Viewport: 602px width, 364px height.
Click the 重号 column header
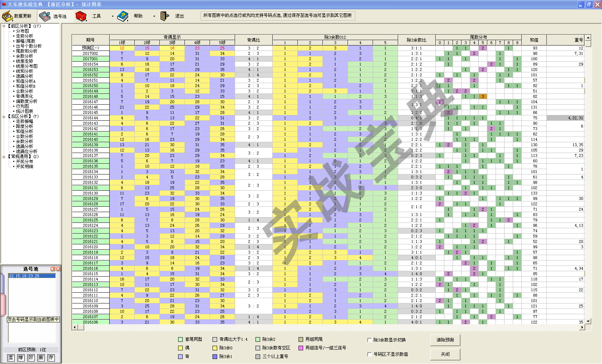[566, 40]
